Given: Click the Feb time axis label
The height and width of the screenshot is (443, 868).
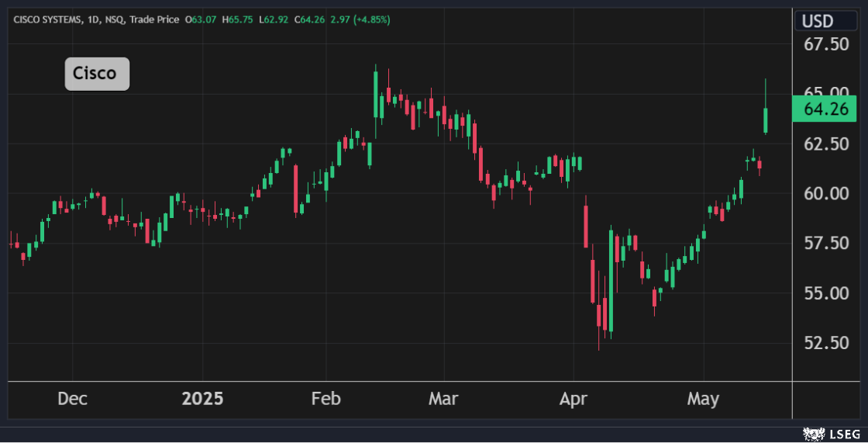Looking at the screenshot, I should click(x=325, y=399).
